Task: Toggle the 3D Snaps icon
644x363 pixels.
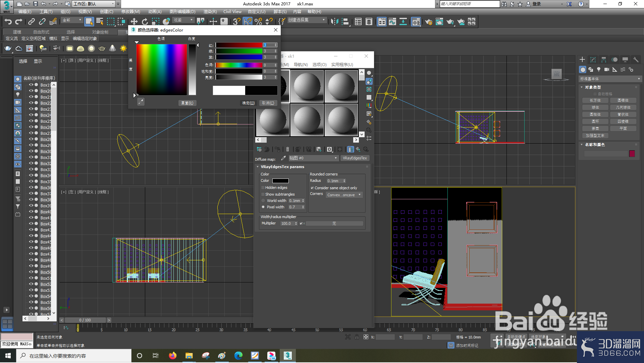Action: pos(236,21)
